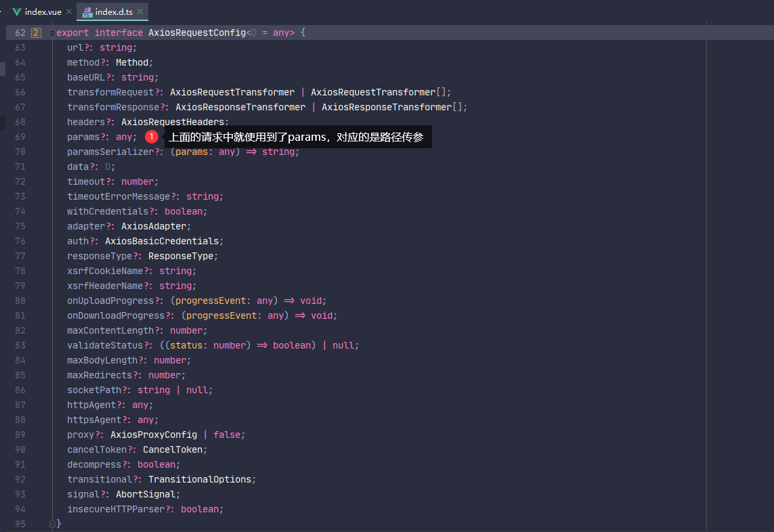This screenshot has width=774, height=532.
Task: Click the params property on line 69
Action: [83, 137]
